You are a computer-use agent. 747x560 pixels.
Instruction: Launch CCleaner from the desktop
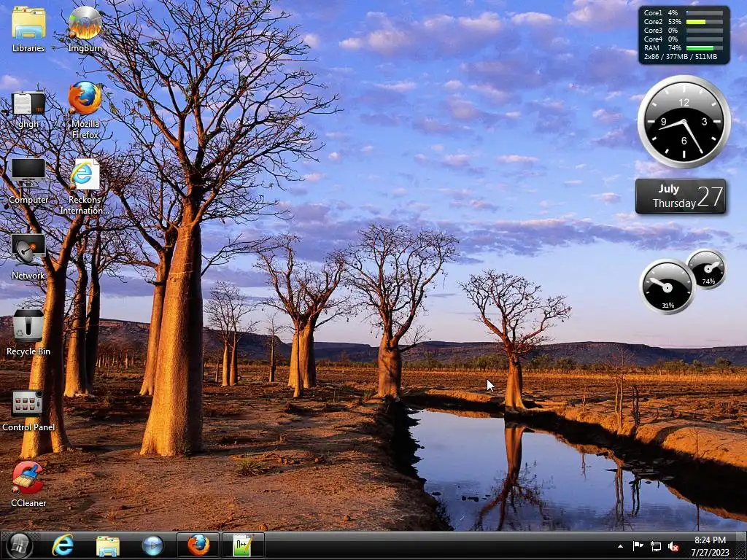[x=28, y=484]
